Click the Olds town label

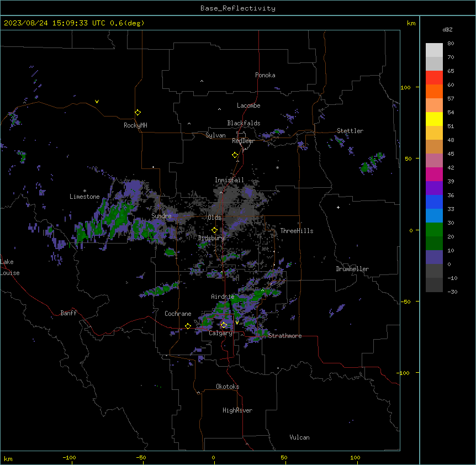click(x=214, y=218)
